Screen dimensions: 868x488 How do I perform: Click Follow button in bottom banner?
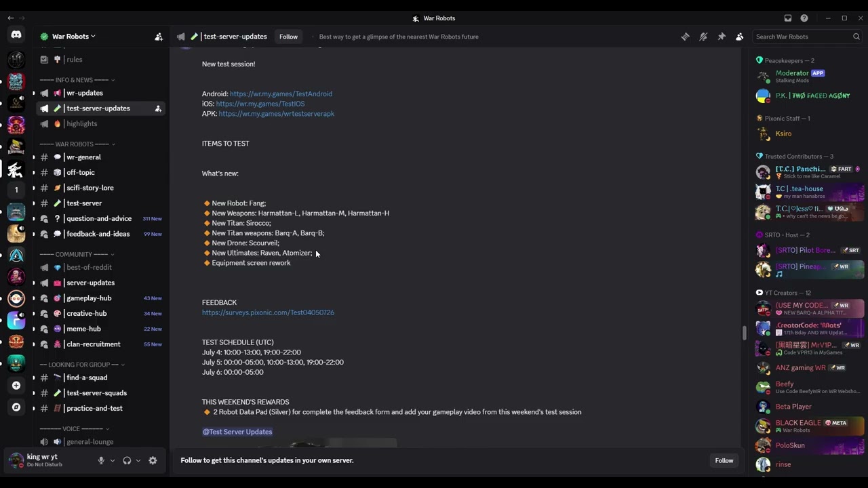[724, 461]
